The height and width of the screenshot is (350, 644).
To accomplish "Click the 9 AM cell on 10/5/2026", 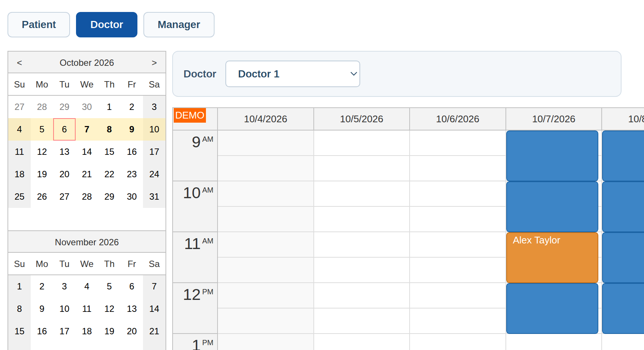I will click(362, 143).
